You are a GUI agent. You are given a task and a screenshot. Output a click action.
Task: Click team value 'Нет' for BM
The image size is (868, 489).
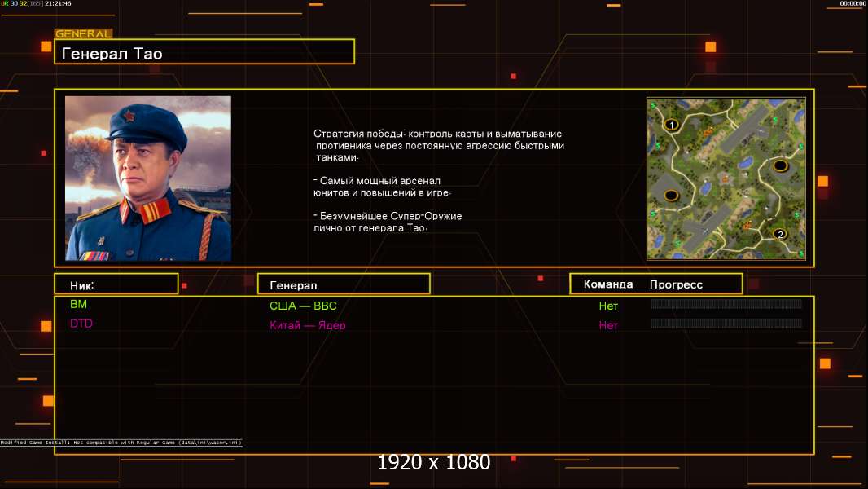click(x=607, y=306)
